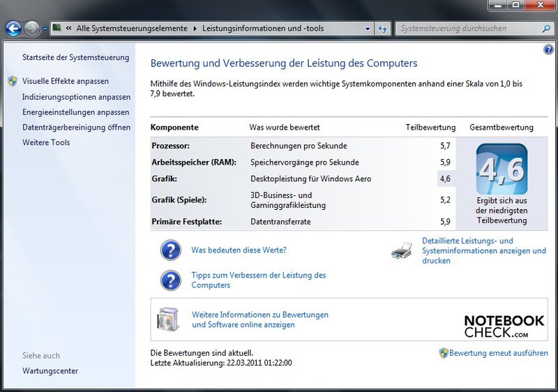Open Visuelle Effekte anpassen

coord(66,81)
